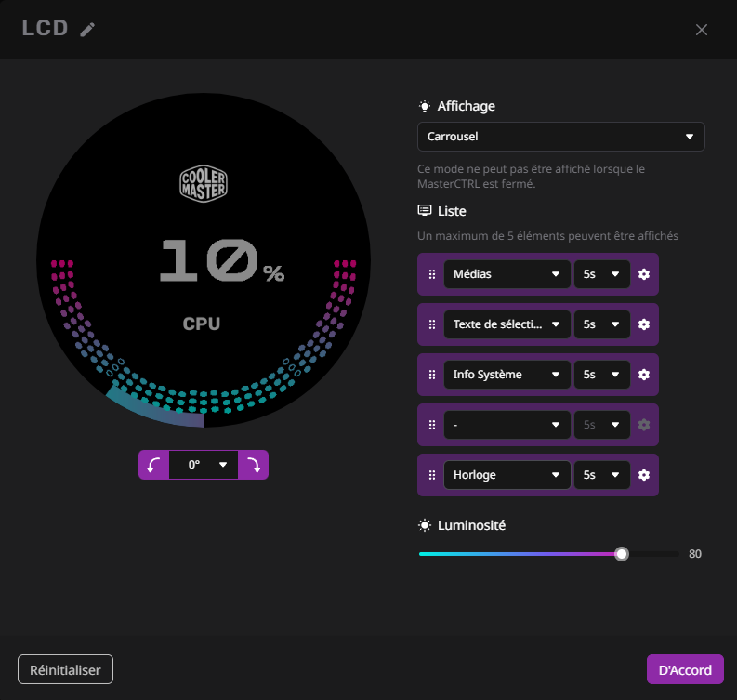Click the pencil edit icon next to LCD
Screen dimensions: 737x700
87,29
